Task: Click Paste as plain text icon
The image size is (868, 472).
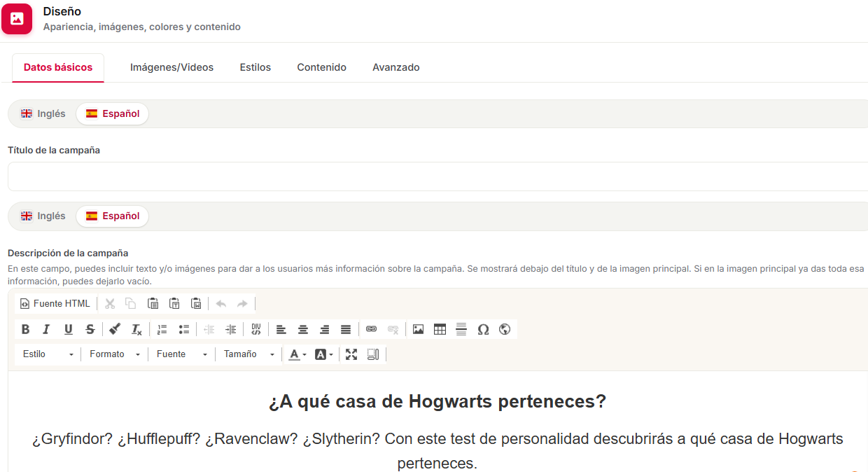Action: (174, 303)
